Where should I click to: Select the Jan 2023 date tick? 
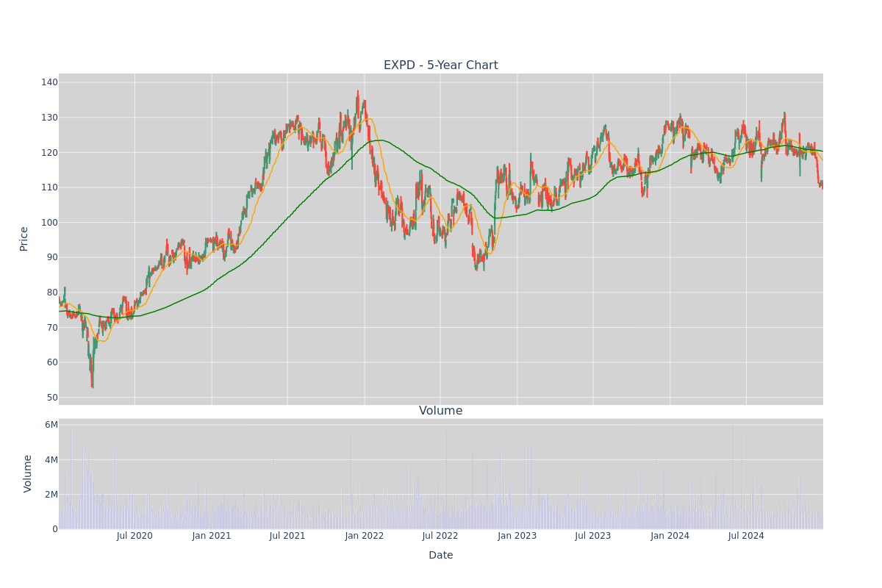517,536
